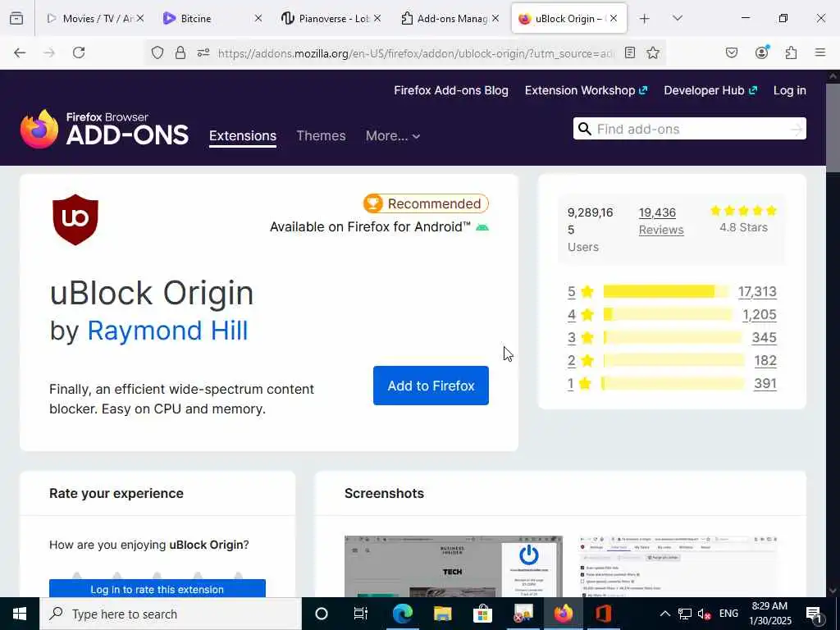Click the 4-star rating bar
Screen dimensions: 840x630
click(667, 314)
